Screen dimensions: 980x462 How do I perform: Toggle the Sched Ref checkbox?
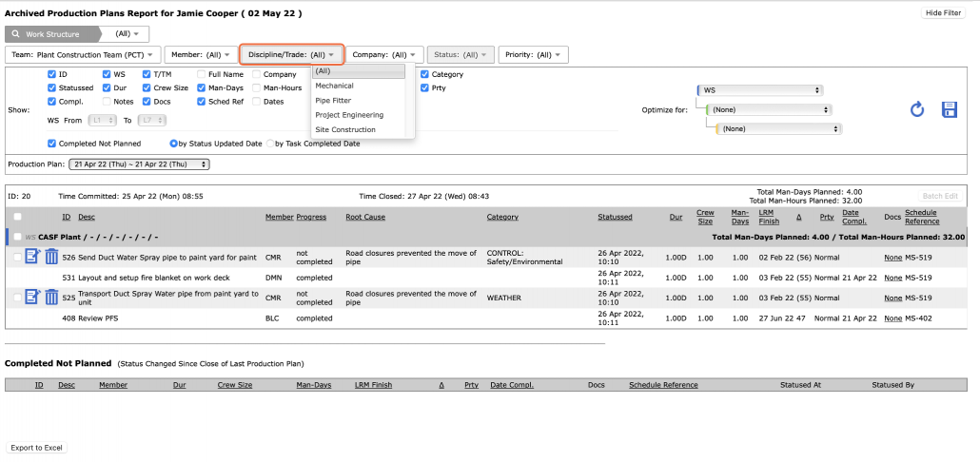point(202,102)
